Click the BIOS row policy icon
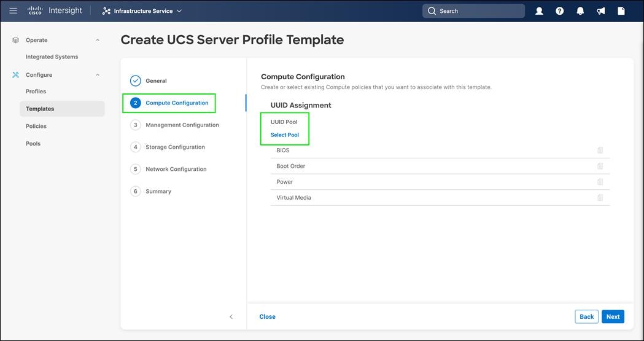This screenshot has height=341, width=644. [x=600, y=151]
